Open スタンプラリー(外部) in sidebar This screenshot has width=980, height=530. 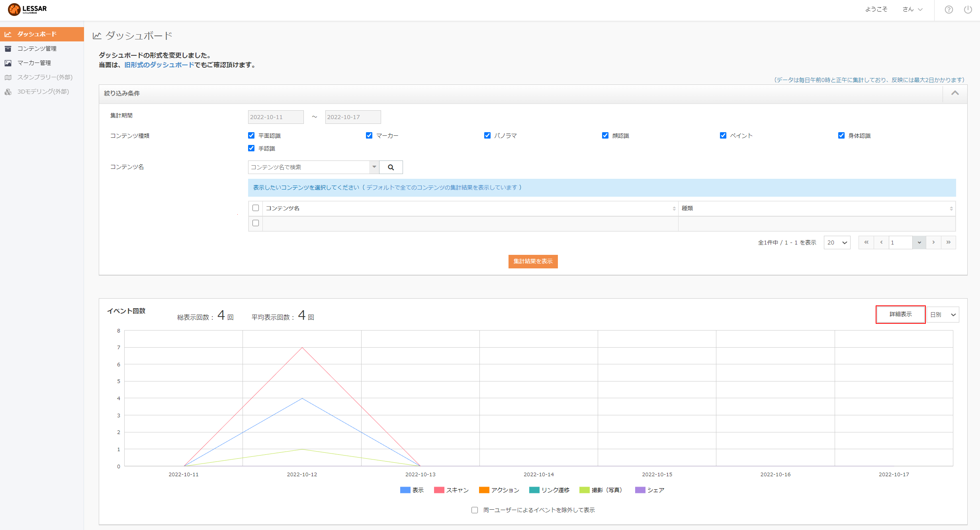[42, 77]
